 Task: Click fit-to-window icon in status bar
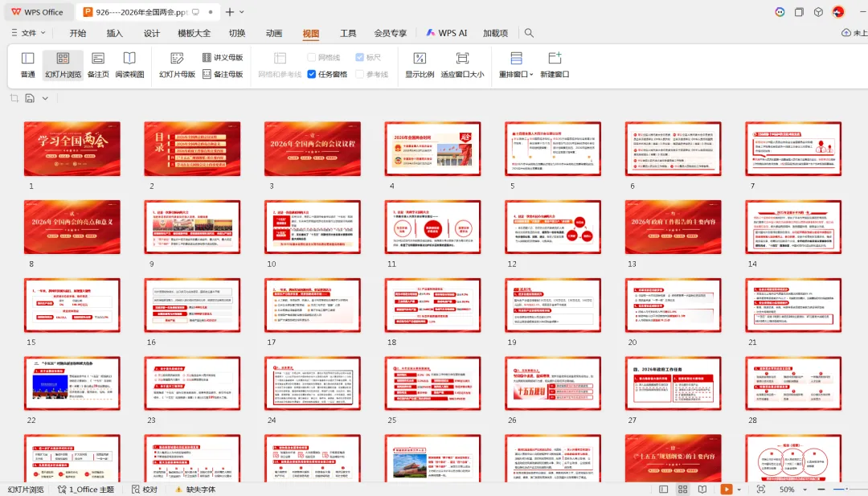761,490
